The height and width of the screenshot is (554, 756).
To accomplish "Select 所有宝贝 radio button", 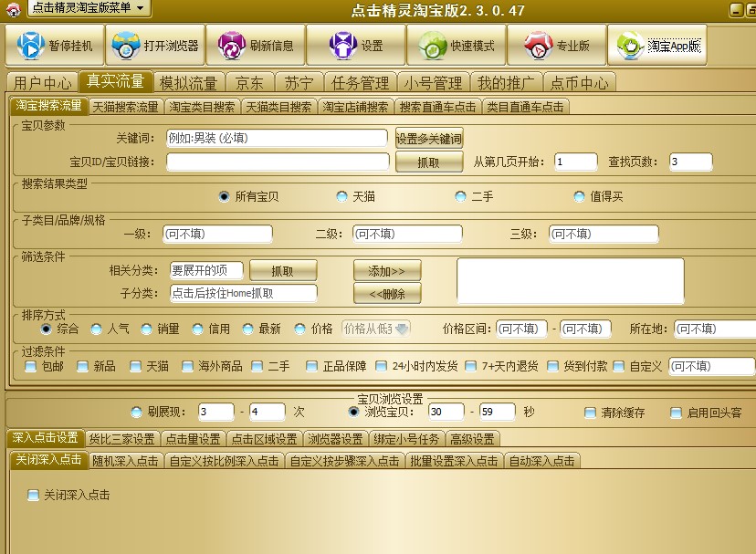I will coord(224,197).
